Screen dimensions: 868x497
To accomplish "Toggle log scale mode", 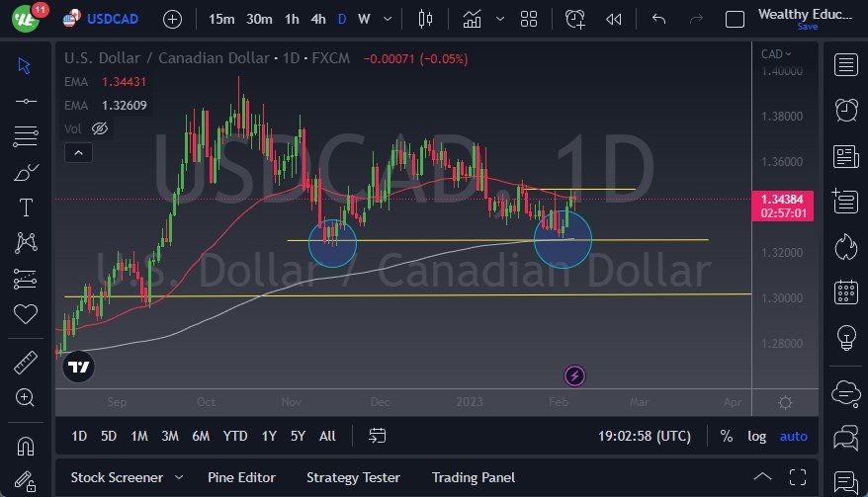I will (x=756, y=436).
